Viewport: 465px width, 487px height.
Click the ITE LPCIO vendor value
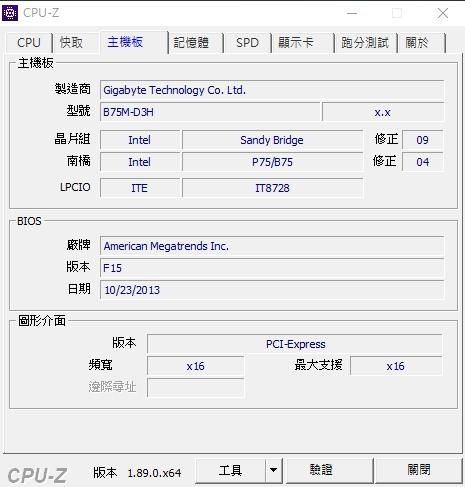point(140,188)
